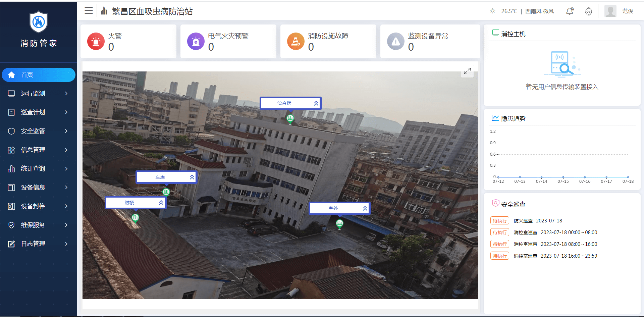
Task: Expand the 运行监测 submenu arrow
Action: [x=66, y=94]
